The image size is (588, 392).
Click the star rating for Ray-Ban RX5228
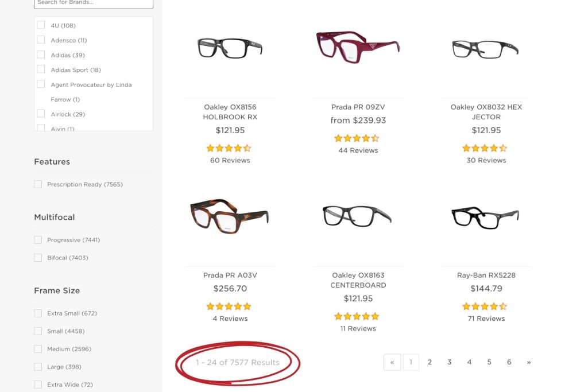tap(485, 306)
